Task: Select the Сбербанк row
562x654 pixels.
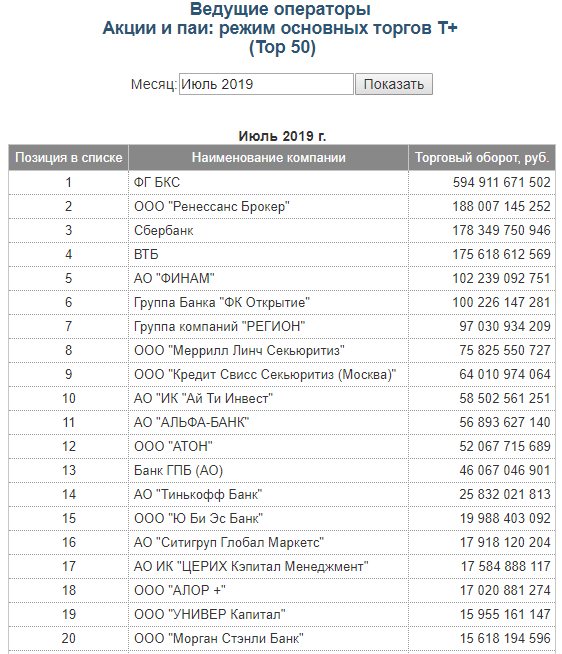Action: click(282, 230)
